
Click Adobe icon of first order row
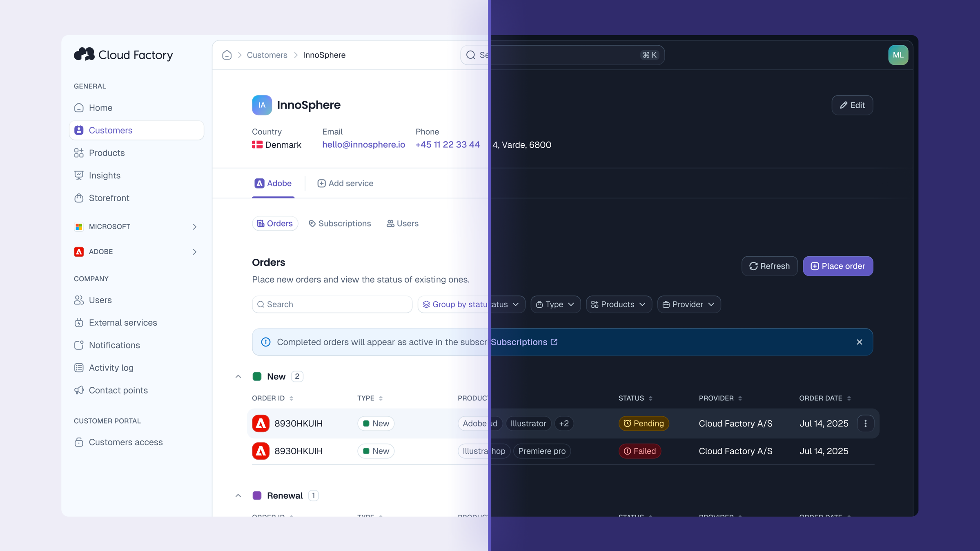pyautogui.click(x=261, y=424)
